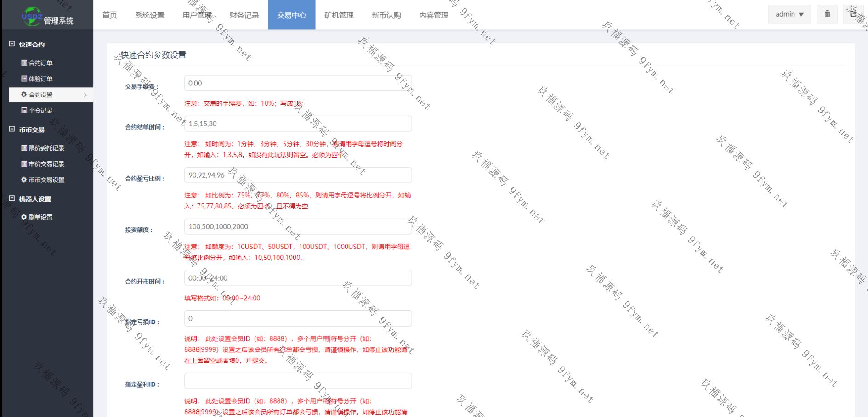
Task: Click the 合约订单 list icon
Action: (24, 62)
